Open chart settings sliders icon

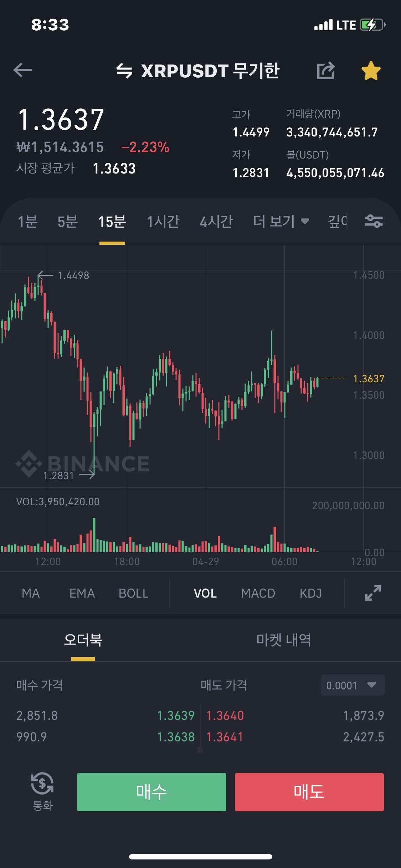pos(373,221)
